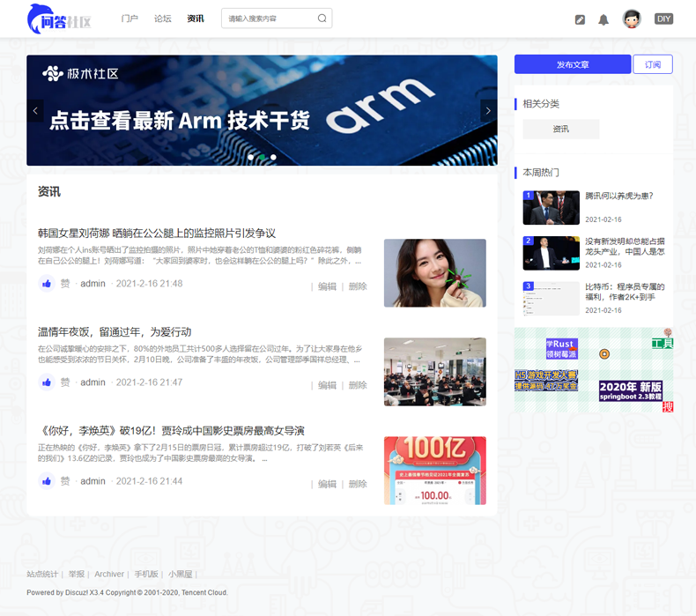Like the 刘荷娜 article thumbs-up

point(46,284)
